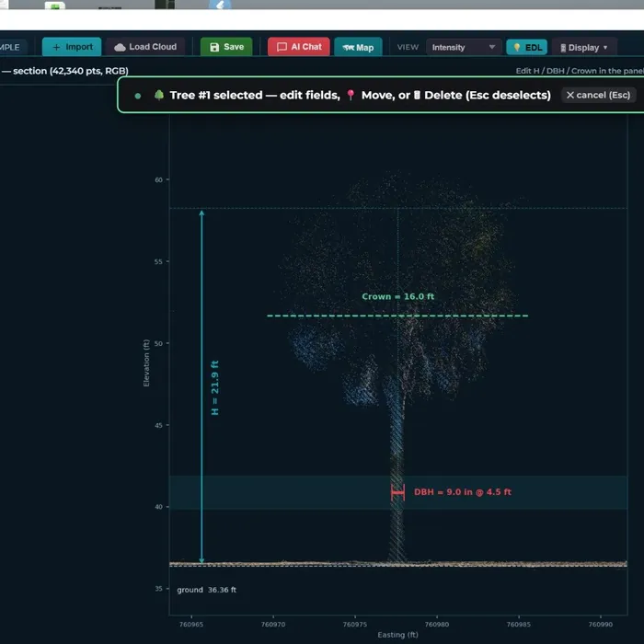Click the trash icon beside Delete

point(417,96)
